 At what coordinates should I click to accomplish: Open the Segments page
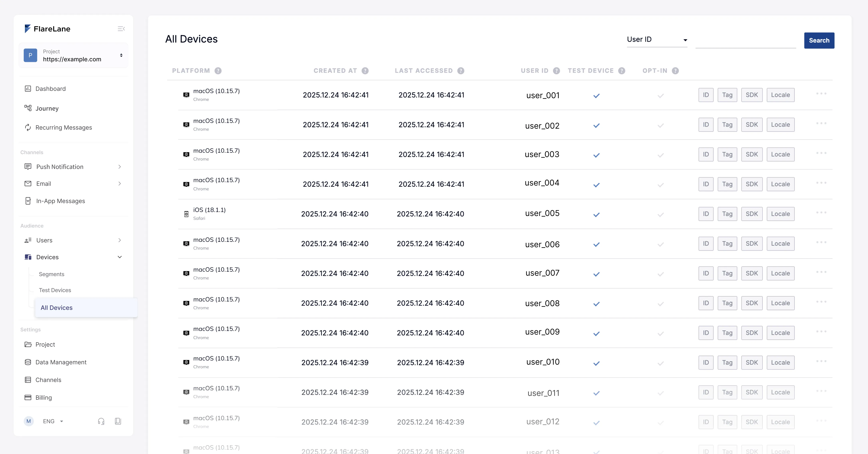52,274
